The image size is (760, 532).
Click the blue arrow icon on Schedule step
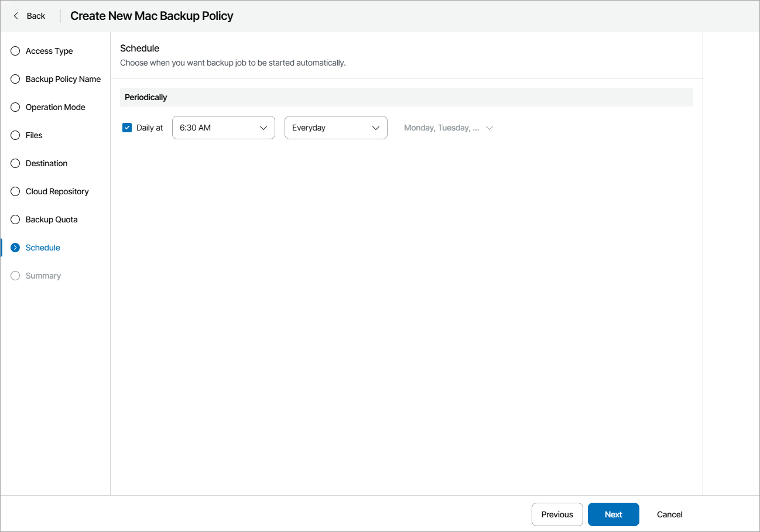tap(15, 248)
